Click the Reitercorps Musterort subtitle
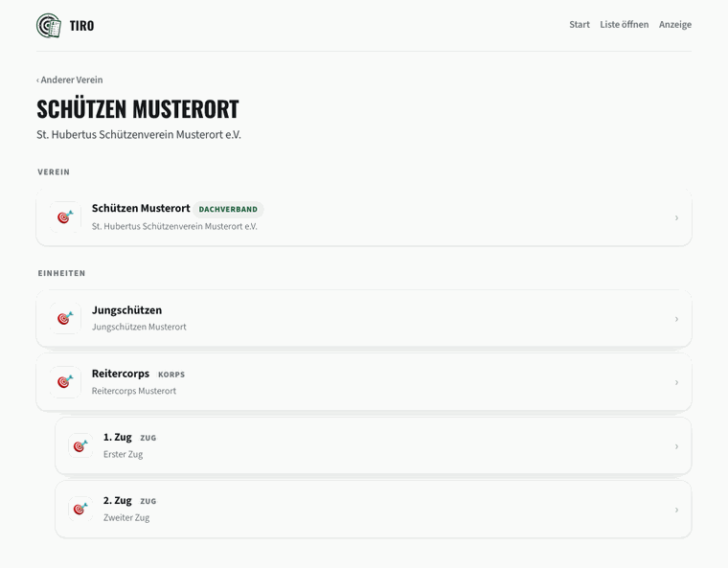Screen dimensions: 728x568 (134, 391)
